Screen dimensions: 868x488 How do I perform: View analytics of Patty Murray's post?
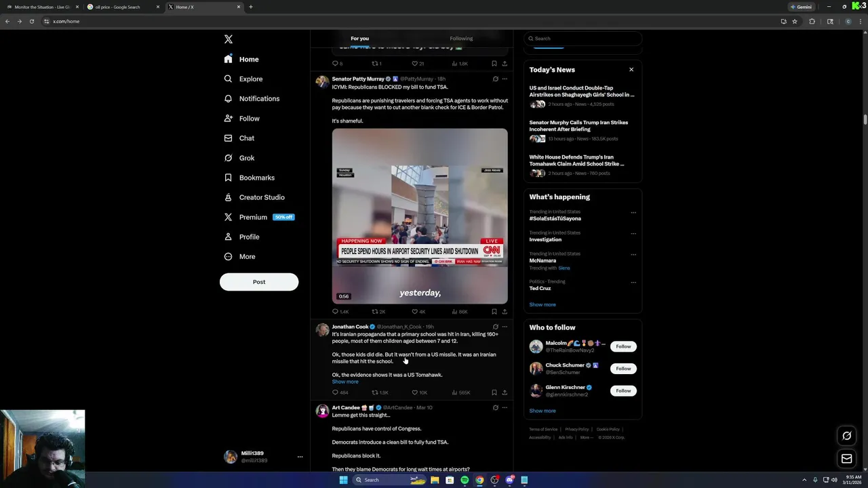[x=460, y=311]
